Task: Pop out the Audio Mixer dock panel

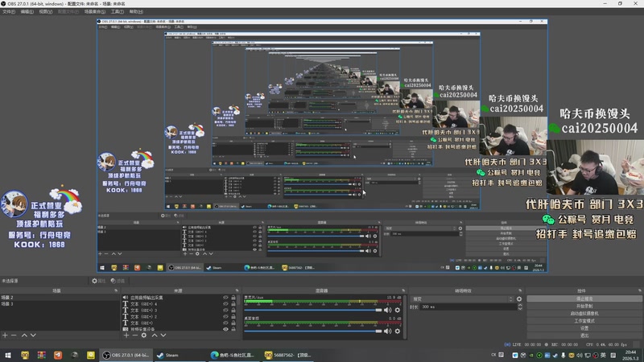Action: point(403,290)
